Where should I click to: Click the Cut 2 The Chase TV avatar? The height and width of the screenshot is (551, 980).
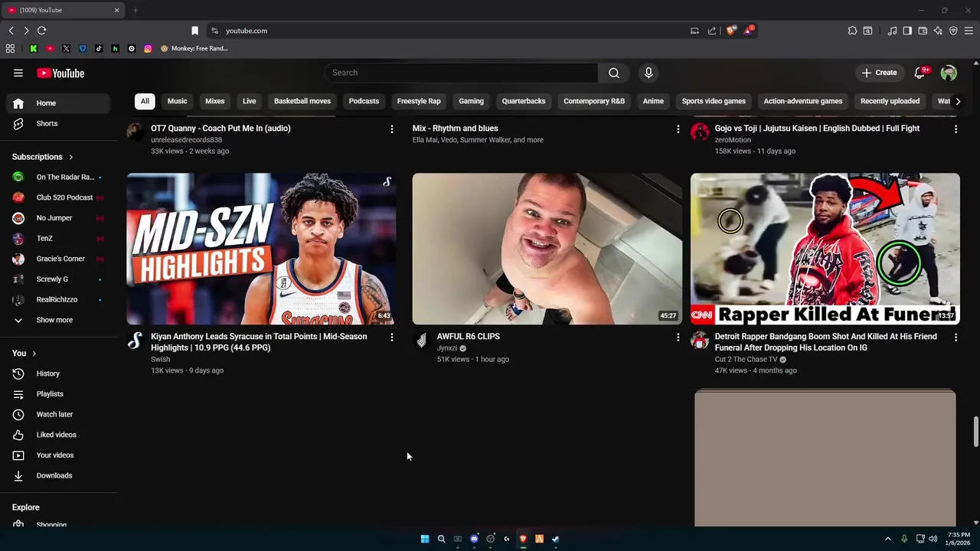click(699, 341)
